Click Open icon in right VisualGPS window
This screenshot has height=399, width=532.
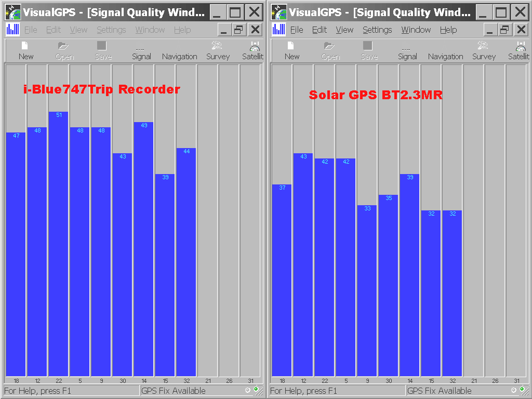330,50
